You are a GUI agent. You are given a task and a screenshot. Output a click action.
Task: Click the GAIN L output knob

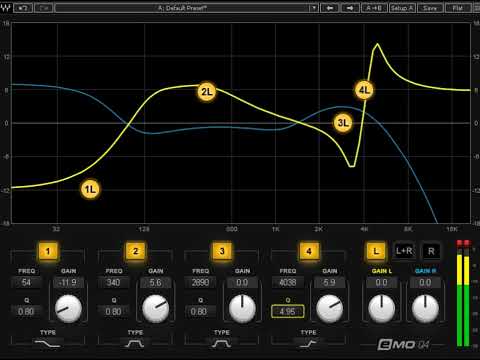click(382, 309)
